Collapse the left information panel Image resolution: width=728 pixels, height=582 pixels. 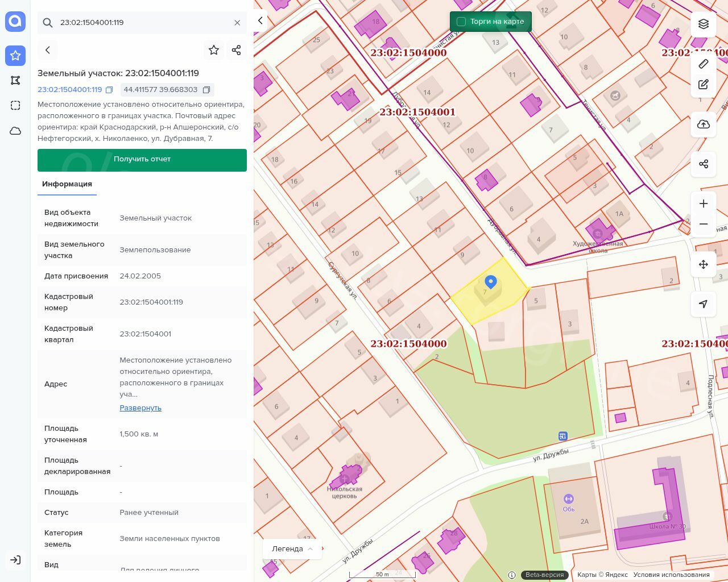click(260, 20)
